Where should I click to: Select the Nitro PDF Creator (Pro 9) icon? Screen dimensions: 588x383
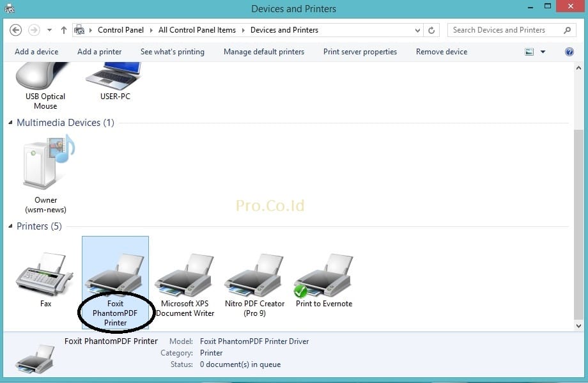[254, 274]
